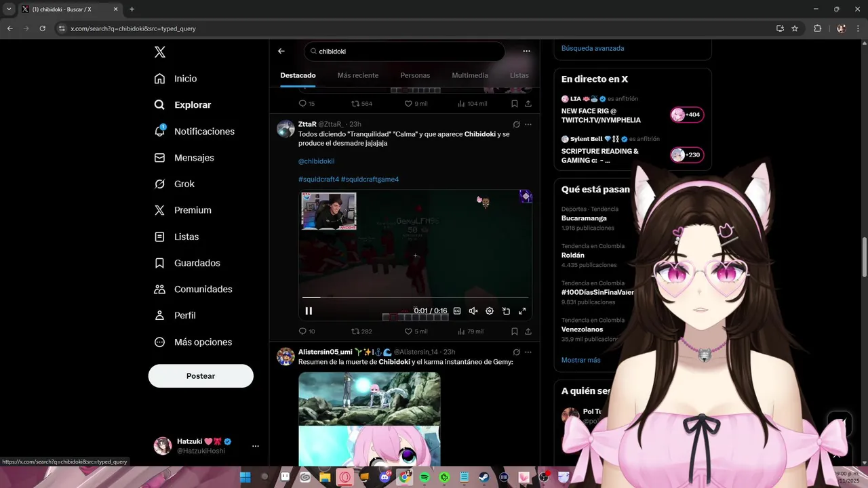
Task: Click the X logo in the sidebar
Action: (160, 52)
